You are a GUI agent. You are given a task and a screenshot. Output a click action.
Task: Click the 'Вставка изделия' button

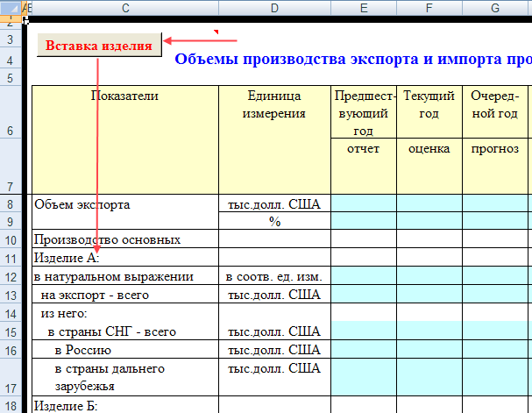[99, 45]
